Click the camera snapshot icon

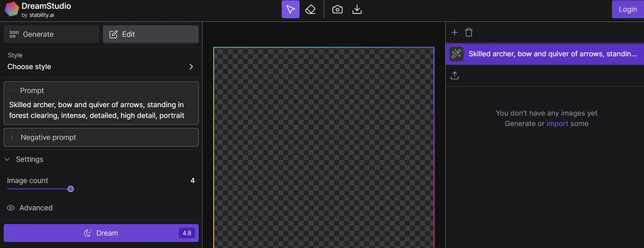pyautogui.click(x=337, y=9)
